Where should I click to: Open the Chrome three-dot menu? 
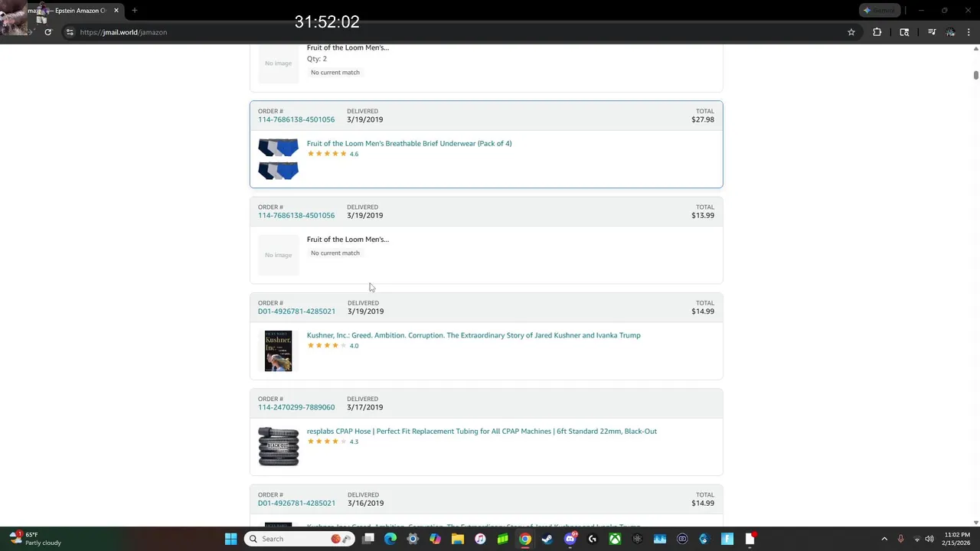[969, 32]
